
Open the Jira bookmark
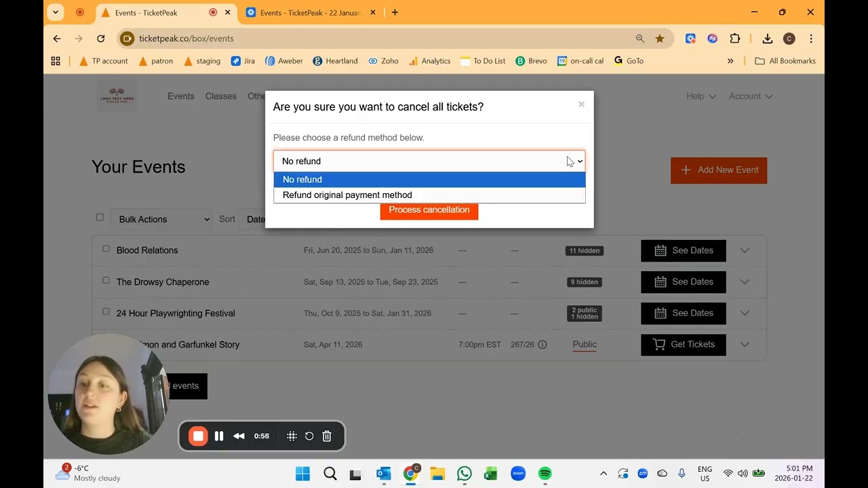[x=243, y=61]
